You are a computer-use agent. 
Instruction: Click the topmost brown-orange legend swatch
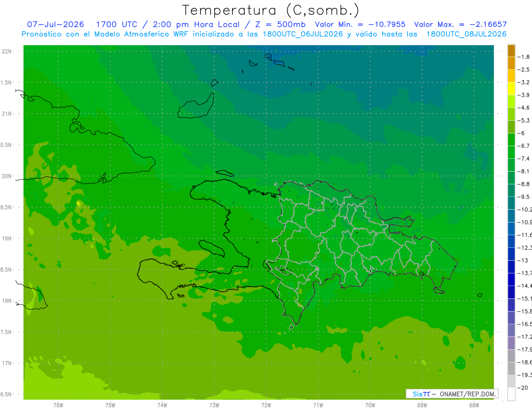pyautogui.click(x=511, y=51)
